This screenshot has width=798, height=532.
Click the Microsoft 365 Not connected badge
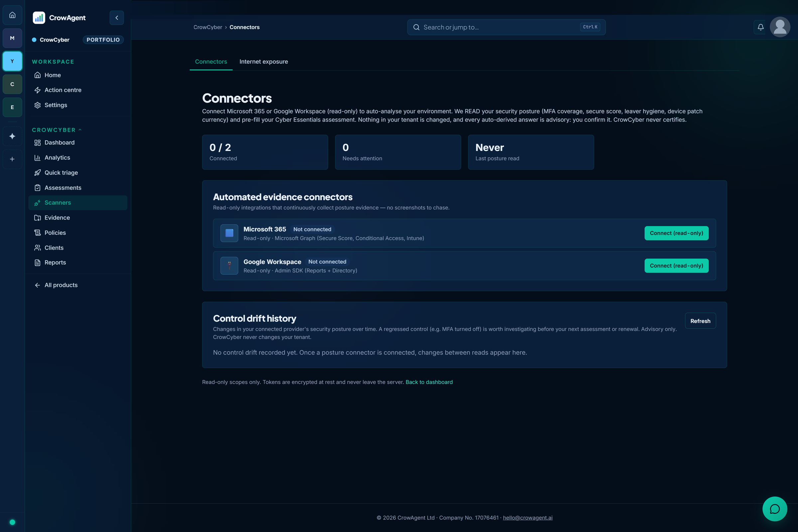coord(312,229)
